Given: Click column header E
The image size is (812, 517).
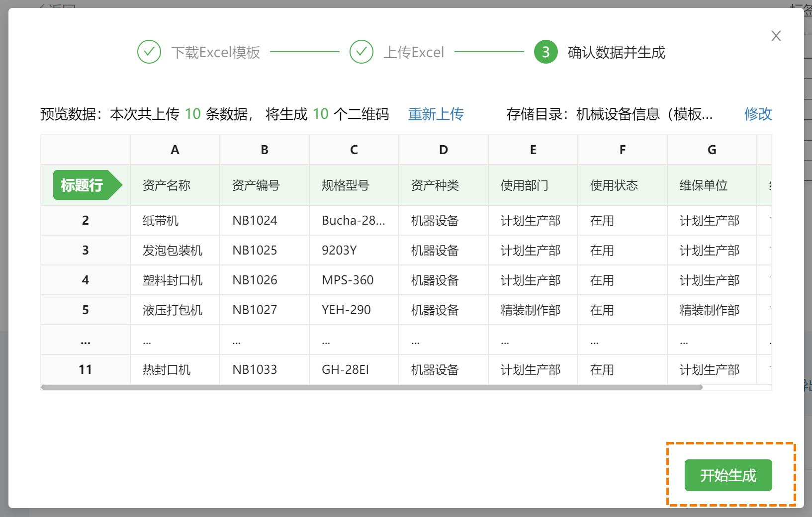Looking at the screenshot, I should (533, 150).
